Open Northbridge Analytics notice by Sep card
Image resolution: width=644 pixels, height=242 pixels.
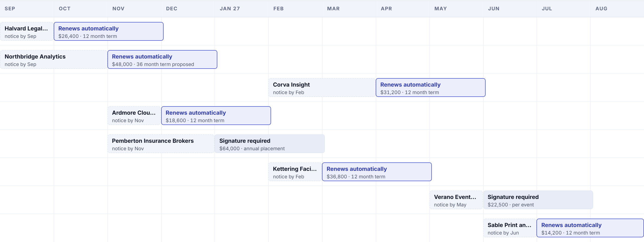[54, 59]
